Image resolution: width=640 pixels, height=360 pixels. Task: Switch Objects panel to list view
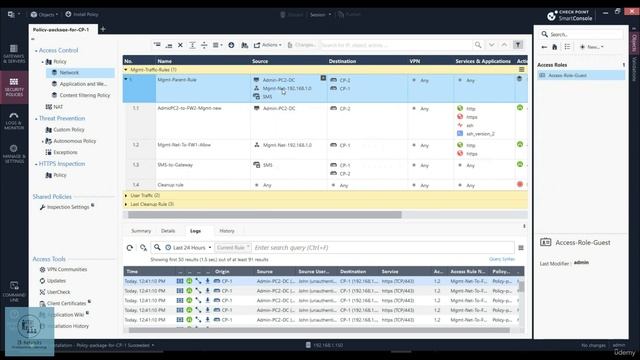(567, 47)
